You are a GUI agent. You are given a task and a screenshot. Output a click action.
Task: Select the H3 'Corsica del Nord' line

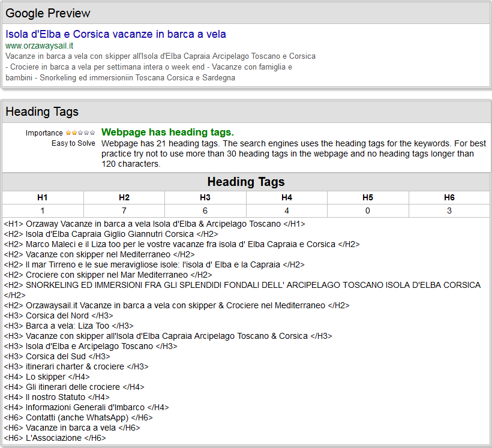[58, 315]
